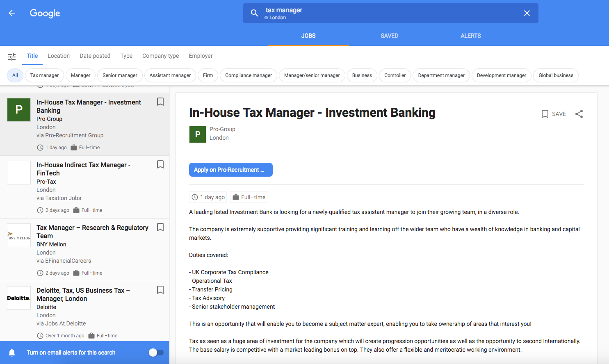This screenshot has width=609, height=364.
Task: Filter by Compliance manager chip
Action: point(249,75)
